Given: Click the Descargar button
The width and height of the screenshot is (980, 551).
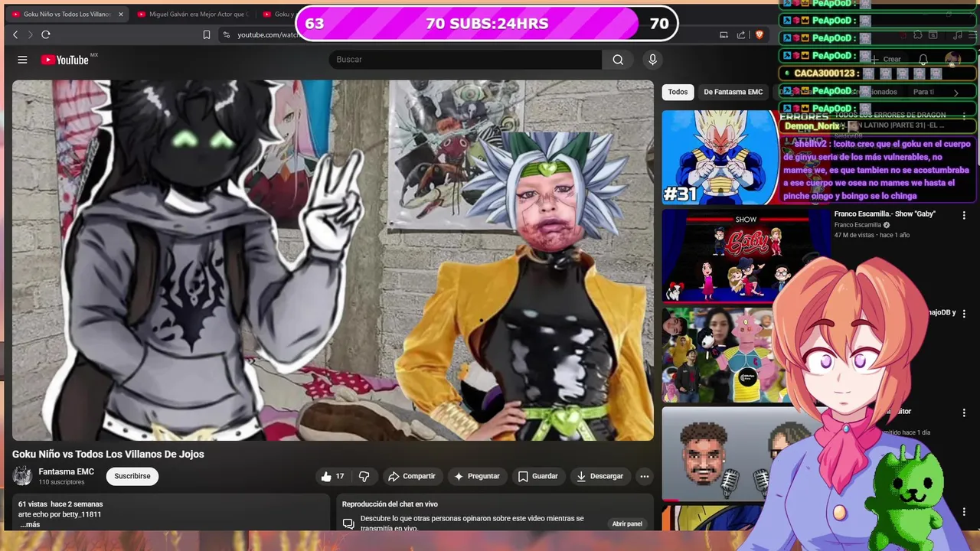Looking at the screenshot, I should [x=599, y=476].
